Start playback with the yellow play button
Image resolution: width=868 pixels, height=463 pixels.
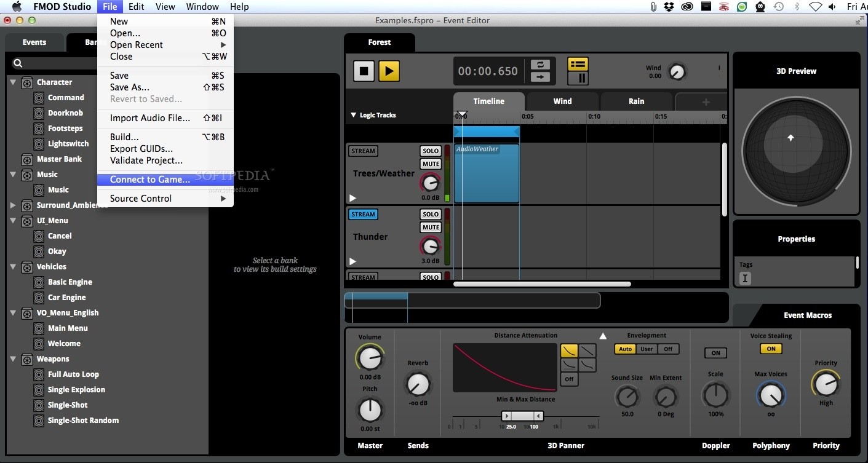[389, 71]
